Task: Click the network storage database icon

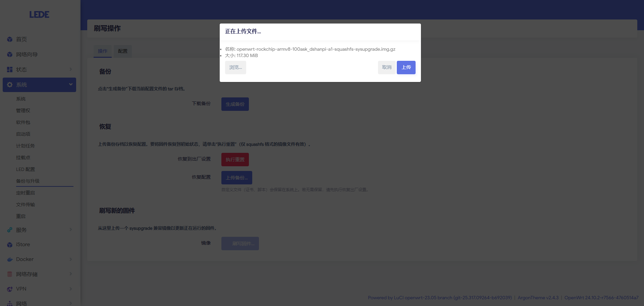Action: [10, 274]
